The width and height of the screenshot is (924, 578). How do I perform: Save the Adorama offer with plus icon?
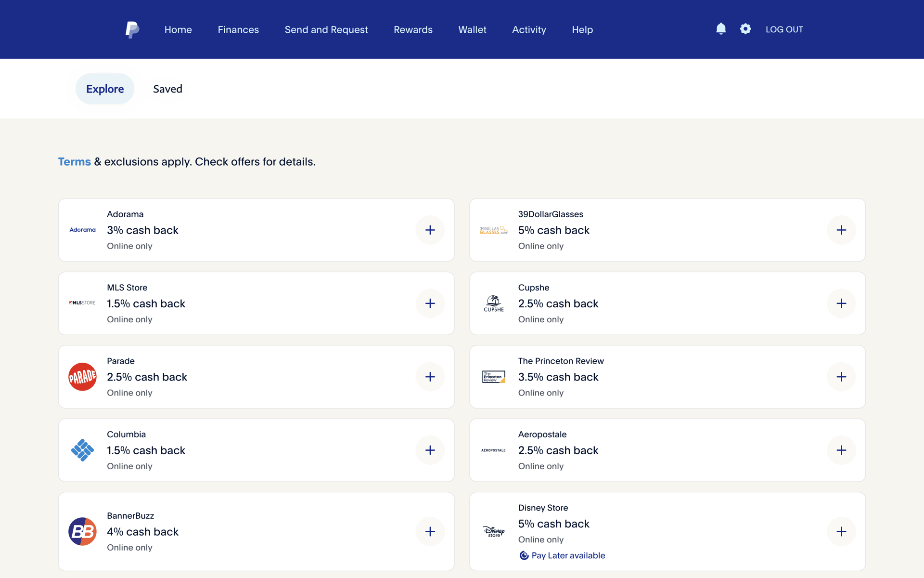click(430, 230)
